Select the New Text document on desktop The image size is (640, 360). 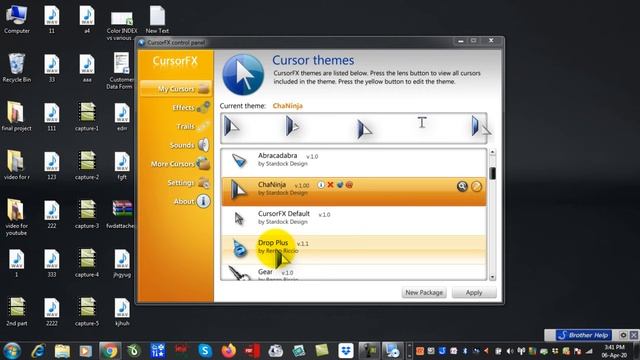157,19
